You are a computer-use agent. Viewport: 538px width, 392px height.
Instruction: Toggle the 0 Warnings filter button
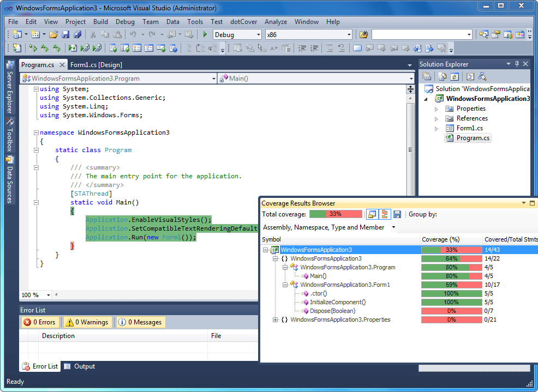[87, 322]
